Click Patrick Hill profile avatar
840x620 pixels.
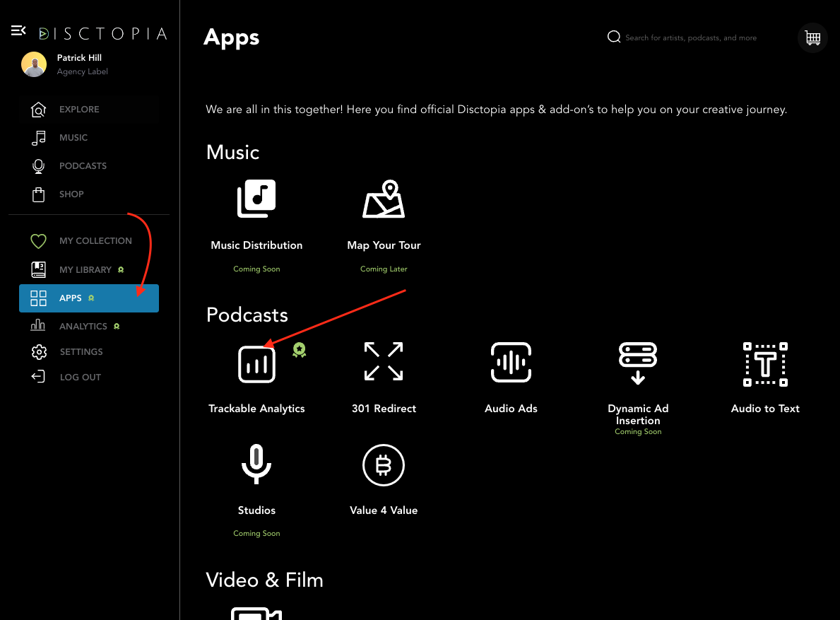[x=34, y=64]
